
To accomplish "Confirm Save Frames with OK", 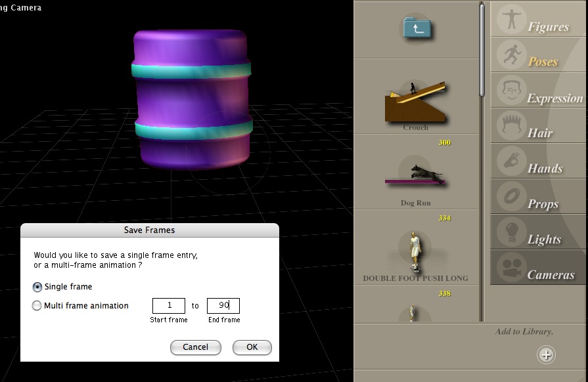I will click(x=252, y=347).
